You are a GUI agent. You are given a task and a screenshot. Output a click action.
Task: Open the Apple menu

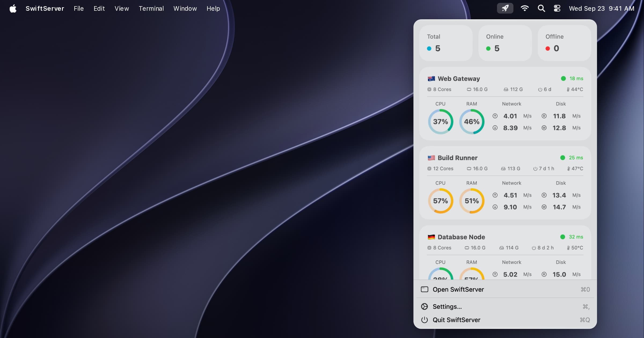13,8
